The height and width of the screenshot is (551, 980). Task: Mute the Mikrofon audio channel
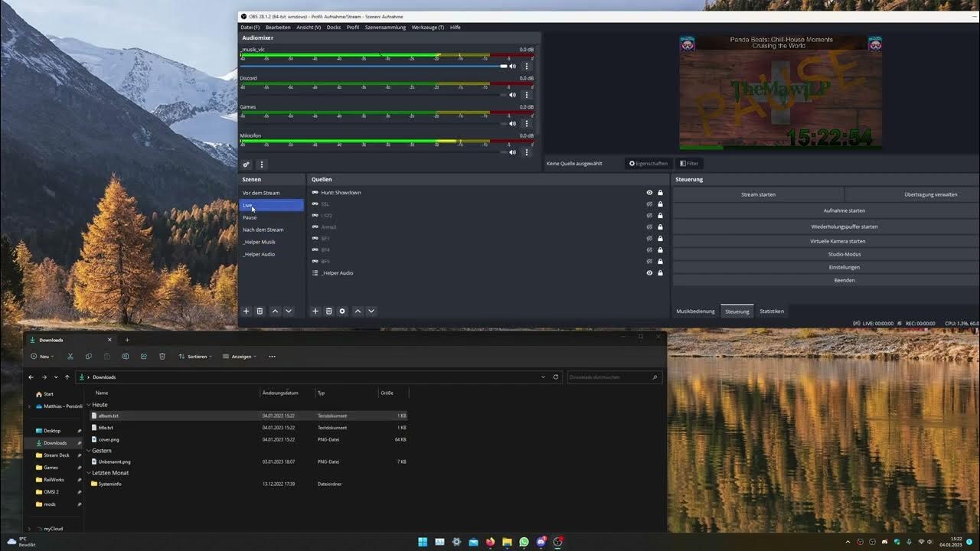coord(513,152)
